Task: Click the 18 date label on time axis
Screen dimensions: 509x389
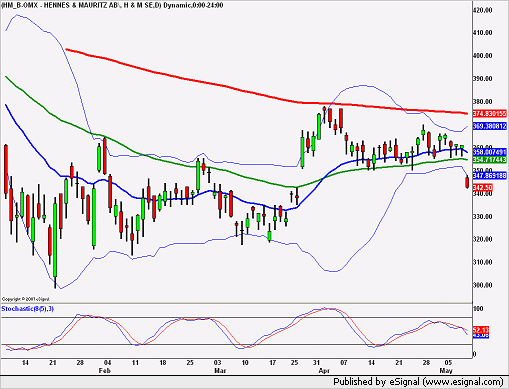Action: [x=163, y=363]
